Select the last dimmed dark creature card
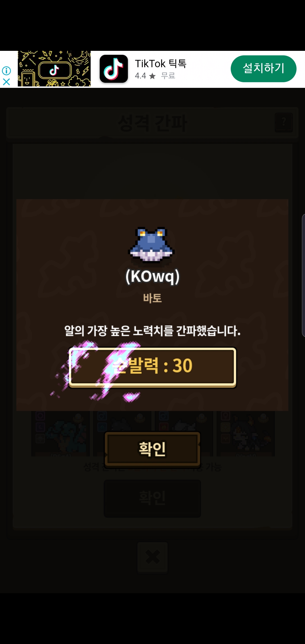Screen dimensions: 305x644 pos(246,434)
